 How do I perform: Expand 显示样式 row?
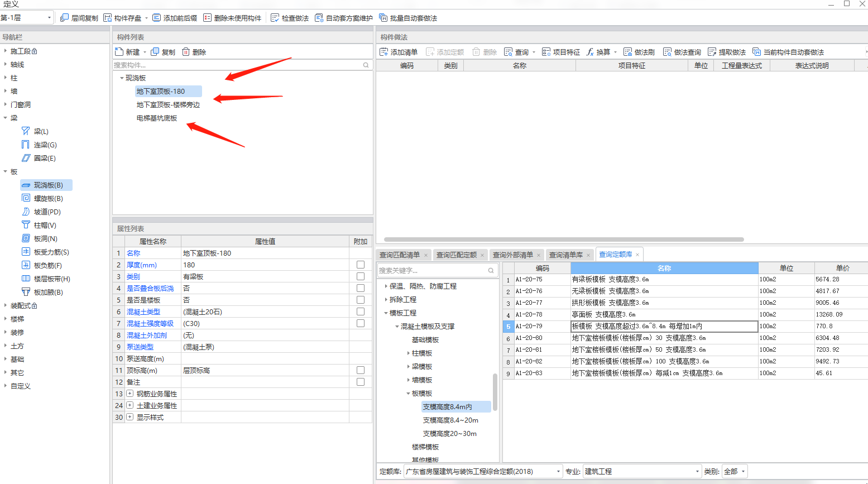[x=130, y=417]
